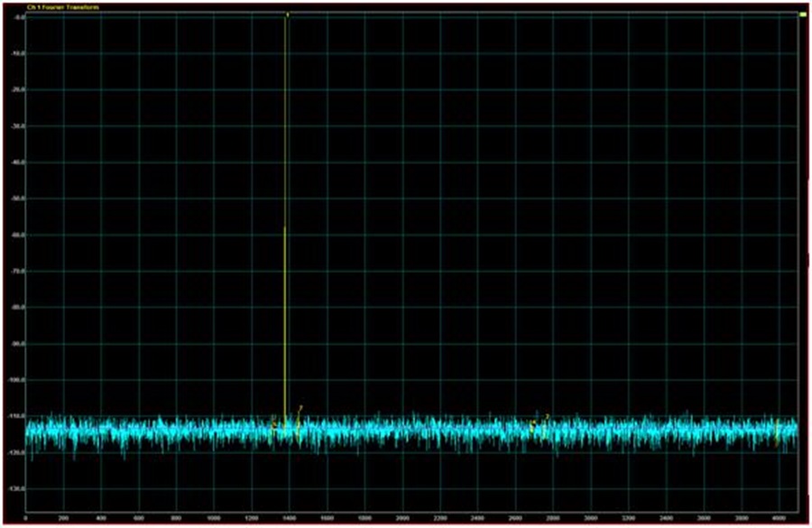The width and height of the screenshot is (812, 528).
Task: Click the -20.0 label on vertical axis
Action: coord(19,89)
